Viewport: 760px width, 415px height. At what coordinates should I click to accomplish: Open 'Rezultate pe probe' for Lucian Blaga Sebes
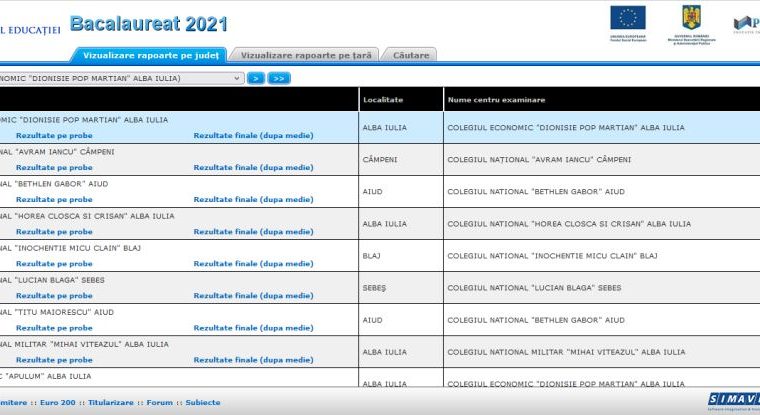(x=54, y=296)
